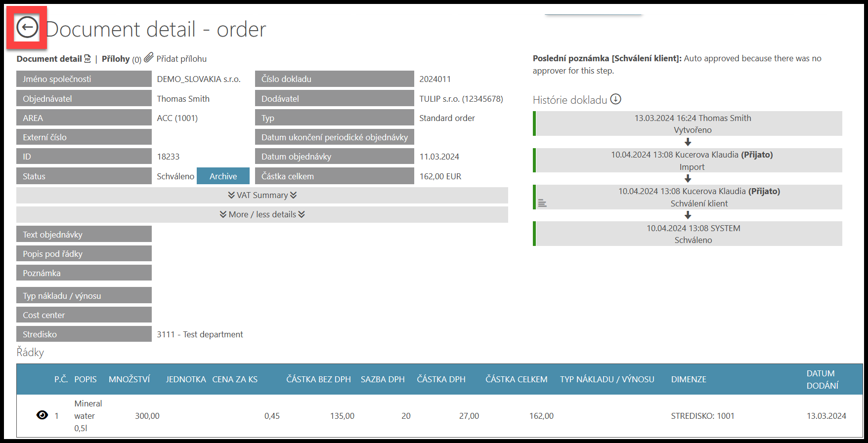
Task: Click the Přidat přílohu link
Action: click(x=181, y=59)
